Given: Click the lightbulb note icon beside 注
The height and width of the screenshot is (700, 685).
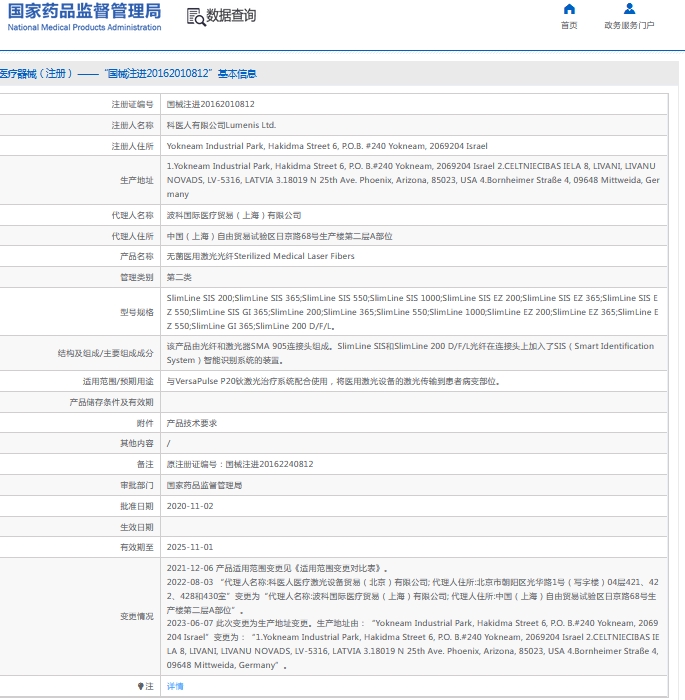Looking at the screenshot, I should click(141, 686).
